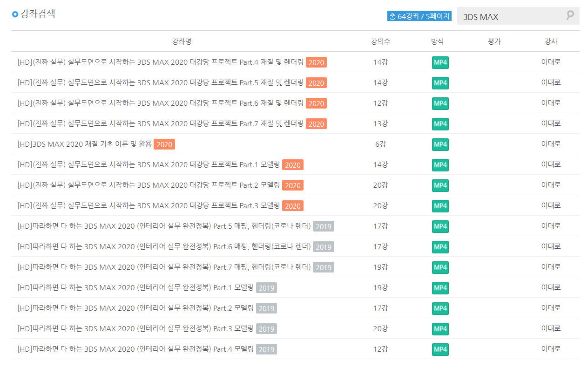The image size is (588, 368).
Task: Open 인테리어 실무 완전정복 Part.1 모델링 course
Action: coord(135,287)
